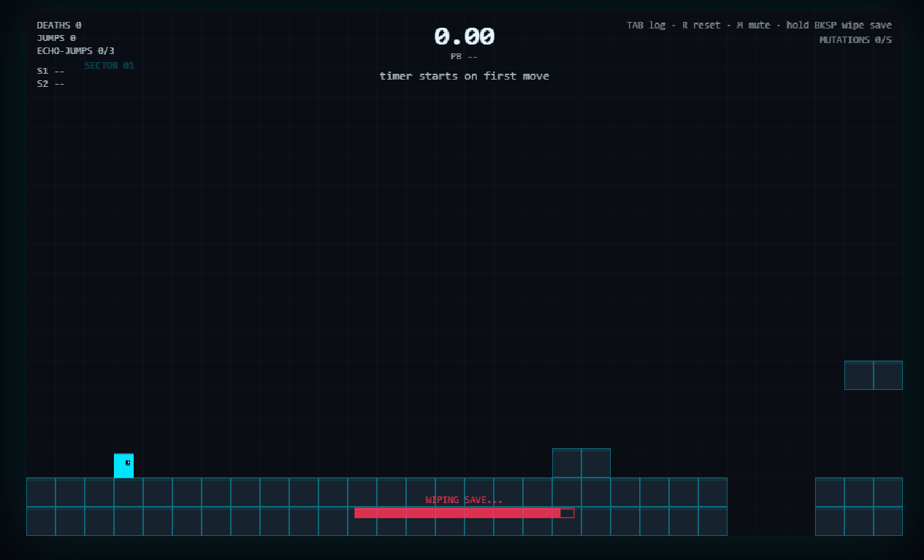Image resolution: width=924 pixels, height=560 pixels.
Task: Click the 'S2 --' split time
Action: (x=51, y=84)
